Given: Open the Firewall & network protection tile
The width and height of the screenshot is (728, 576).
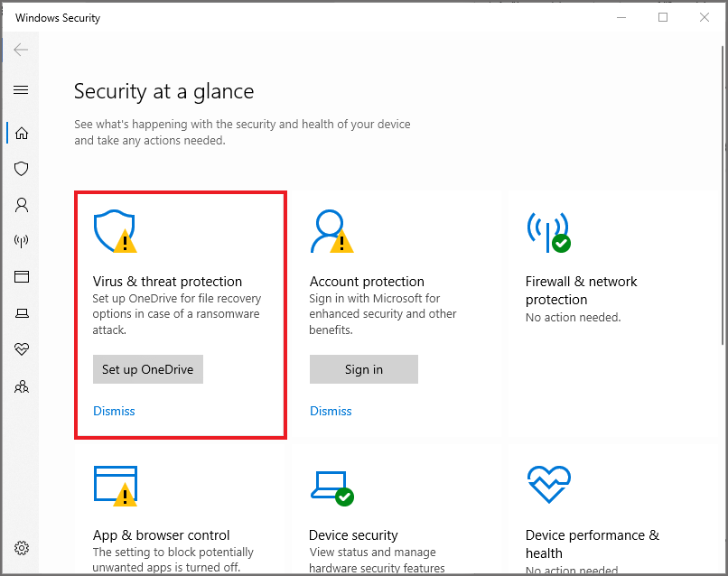Looking at the screenshot, I should 581,290.
